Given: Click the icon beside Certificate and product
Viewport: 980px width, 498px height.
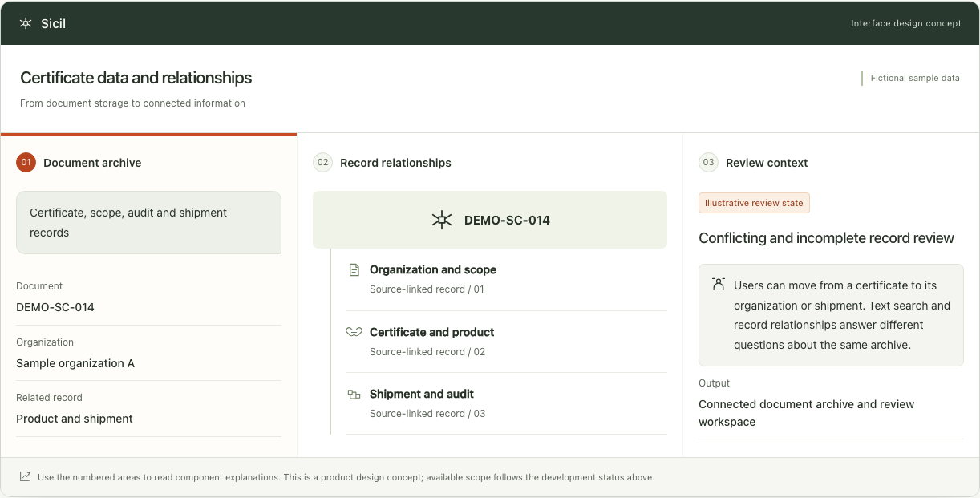Looking at the screenshot, I should (354, 332).
